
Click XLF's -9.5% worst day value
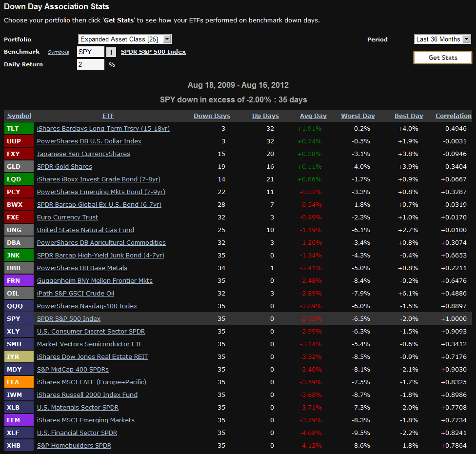pyautogui.click(x=360, y=433)
